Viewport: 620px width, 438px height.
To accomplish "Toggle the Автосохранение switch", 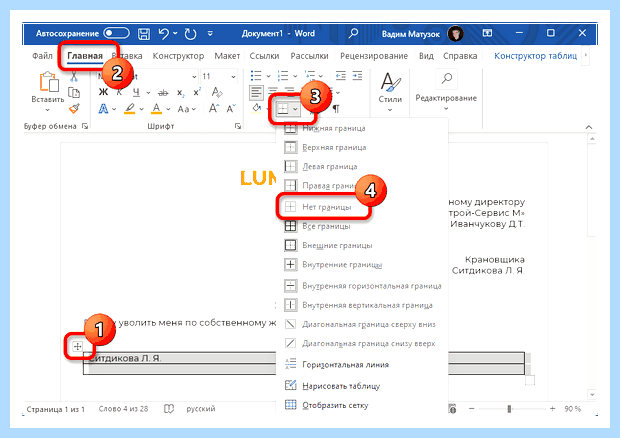I will [x=116, y=33].
